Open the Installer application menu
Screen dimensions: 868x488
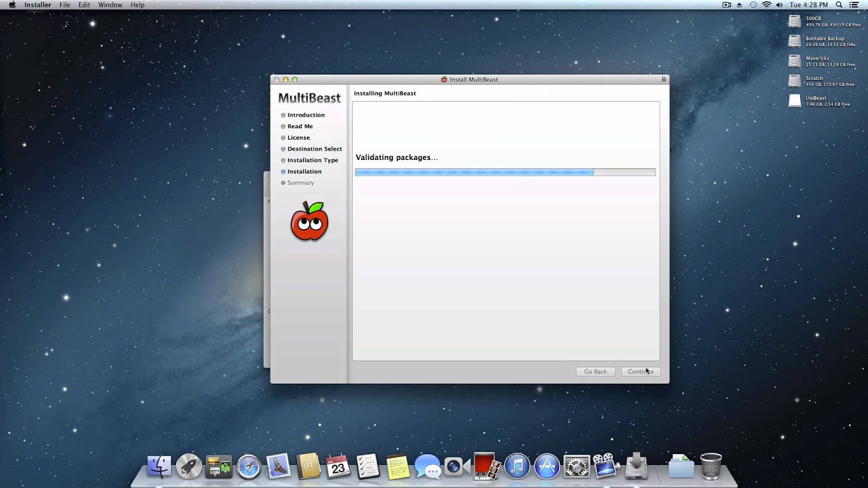tap(38, 5)
